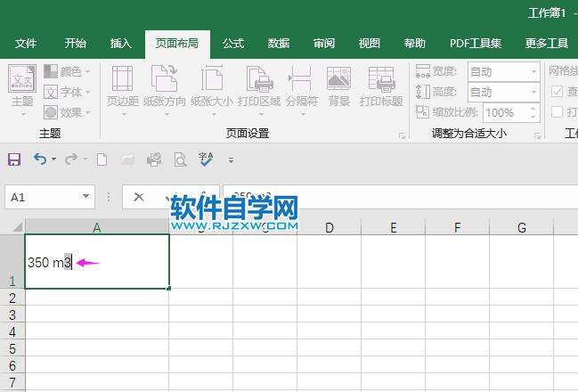Click the formula bar expand dots handle
The width and height of the screenshot is (578, 392).
109,197
